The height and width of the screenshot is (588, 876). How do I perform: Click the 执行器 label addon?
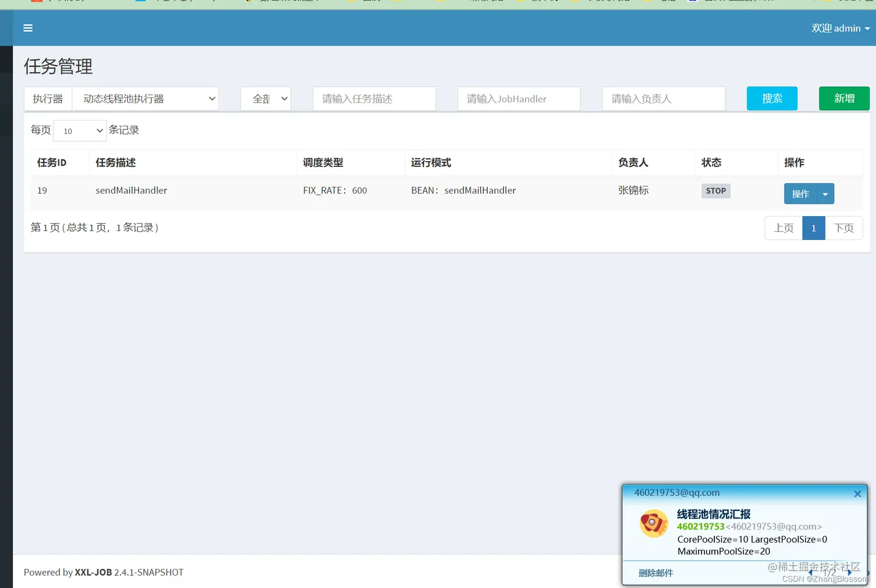[48, 98]
